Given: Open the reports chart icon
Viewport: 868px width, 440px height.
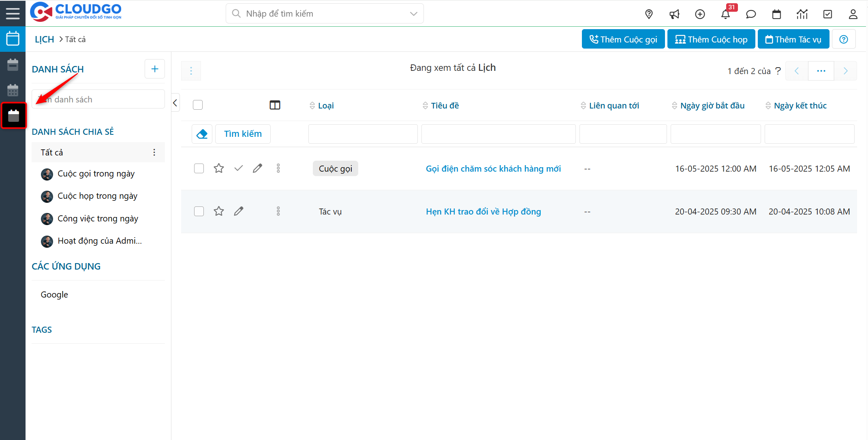Looking at the screenshot, I should click(802, 14).
